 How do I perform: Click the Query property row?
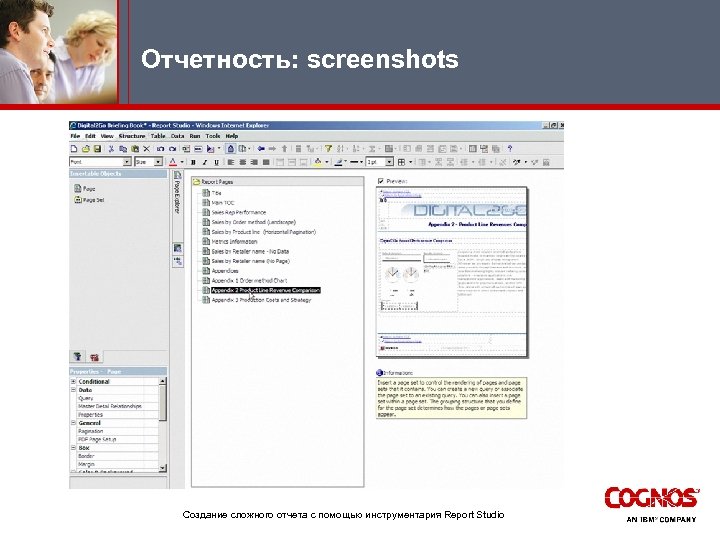click(117, 398)
